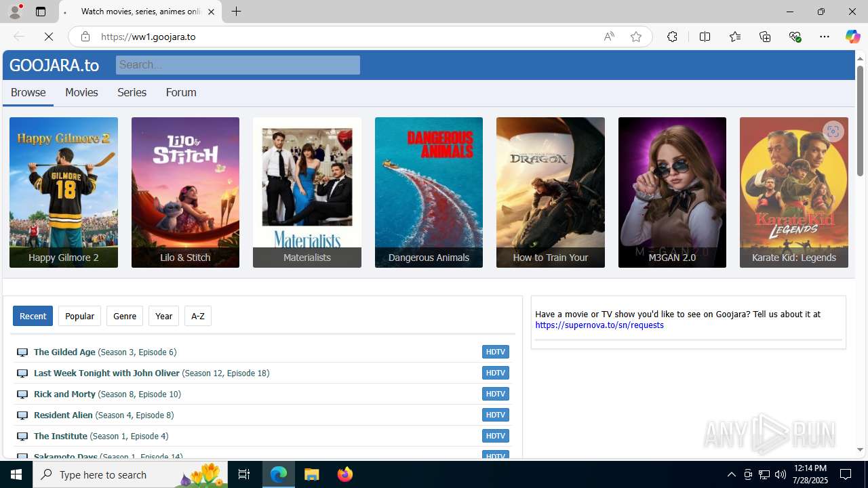Click taskbar search box
Screen dimensions: 868x488
coord(130,474)
